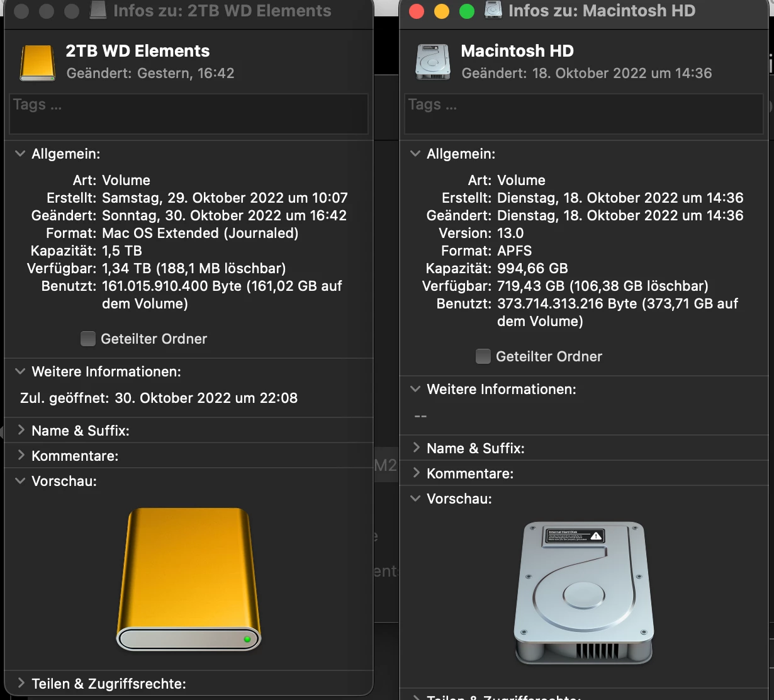This screenshot has width=774, height=700.
Task: Click the Tags field of Macintosh HD
Action: 584,113
